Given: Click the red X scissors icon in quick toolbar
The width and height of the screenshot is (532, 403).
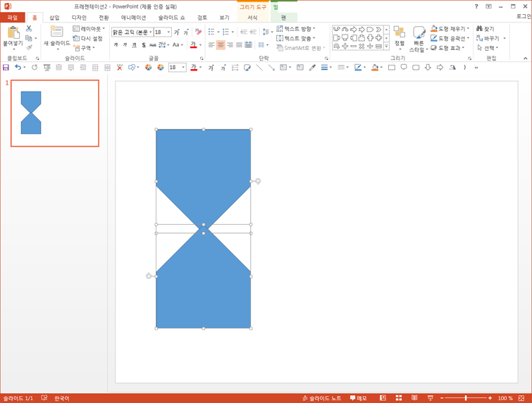Looking at the screenshot, I should click(119, 68).
